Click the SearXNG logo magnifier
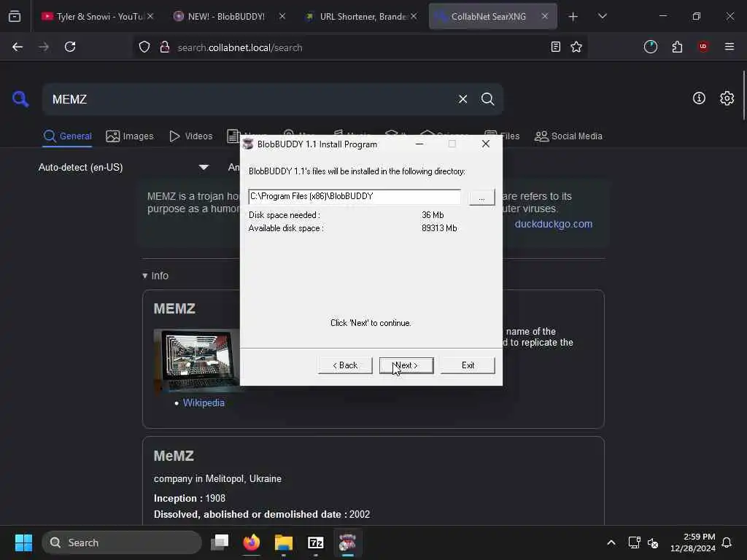 tap(20, 99)
